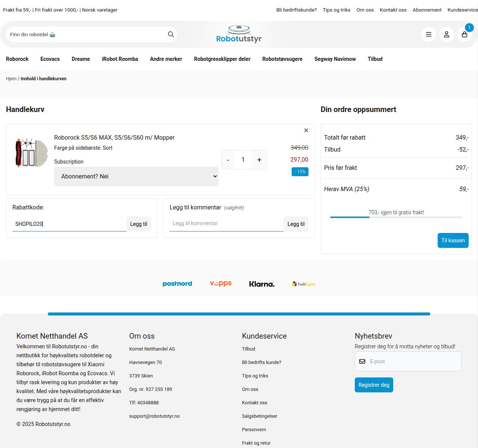Click footer Bli bedrifts kunde? link
This screenshot has height=448, width=478.
(x=261, y=363)
